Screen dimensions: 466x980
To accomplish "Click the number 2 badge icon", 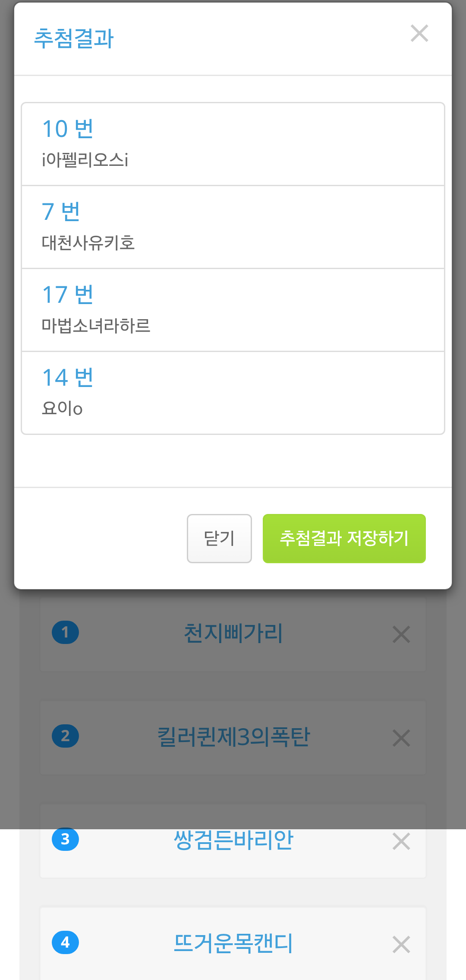I will (x=65, y=736).
